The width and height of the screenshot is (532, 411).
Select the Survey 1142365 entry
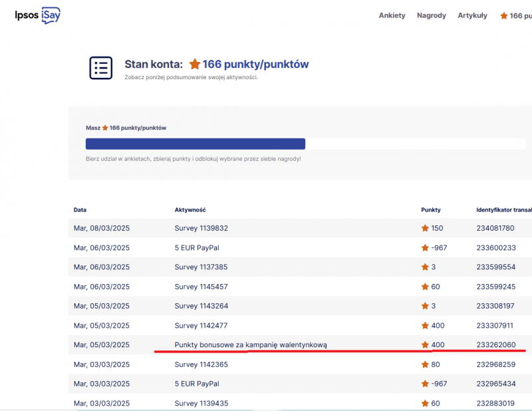(201, 364)
